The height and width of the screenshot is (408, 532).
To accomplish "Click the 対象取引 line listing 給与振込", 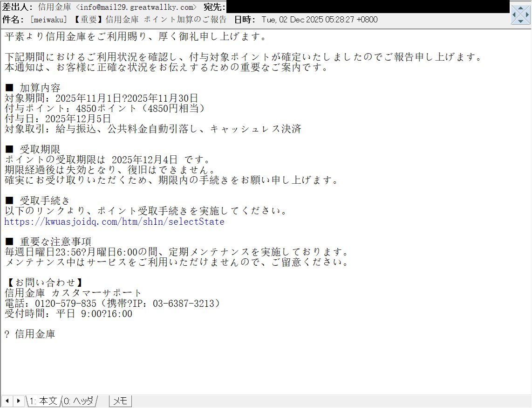I will (153, 129).
